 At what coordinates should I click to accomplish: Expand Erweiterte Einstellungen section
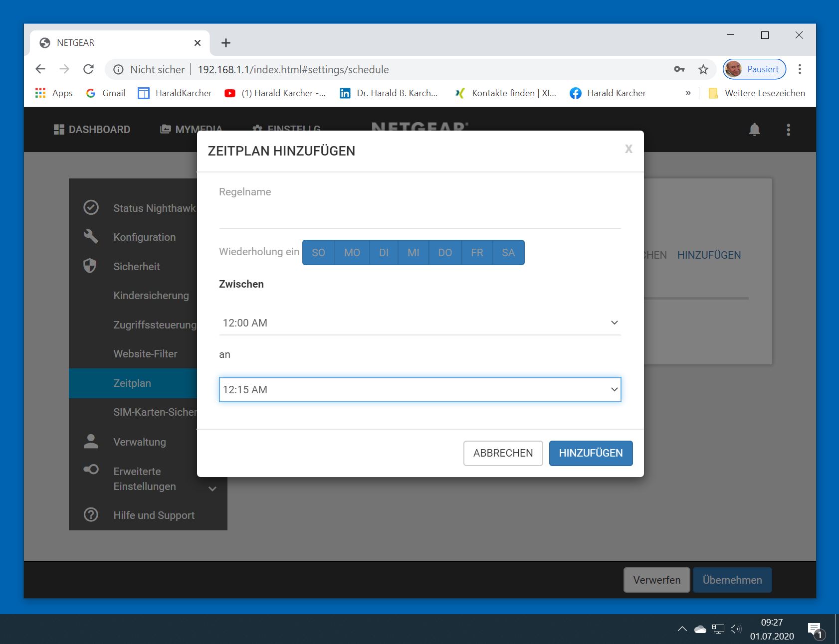coord(212,488)
